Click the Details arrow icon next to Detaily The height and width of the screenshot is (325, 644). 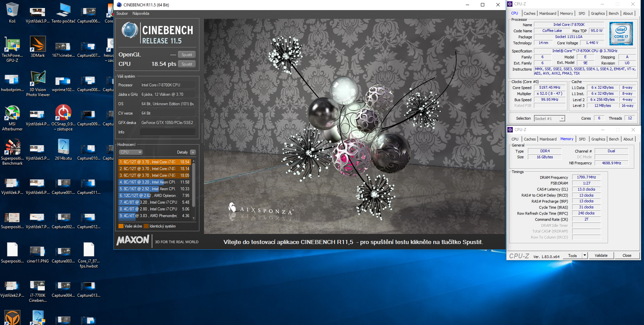[193, 152]
